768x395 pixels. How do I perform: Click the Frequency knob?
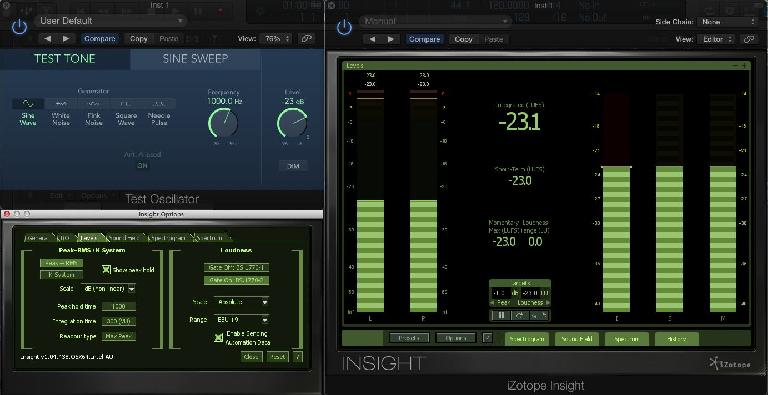point(223,123)
